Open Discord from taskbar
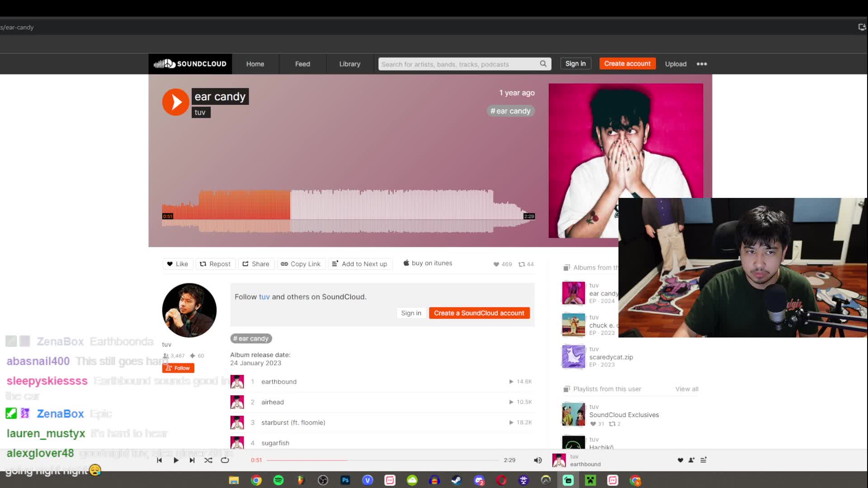 (x=479, y=480)
